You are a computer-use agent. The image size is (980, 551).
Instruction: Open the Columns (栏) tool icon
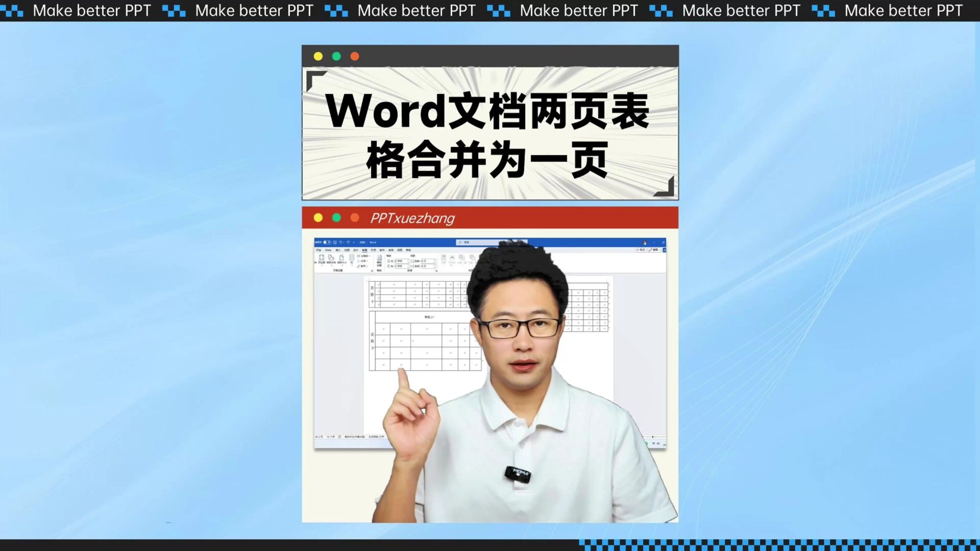click(352, 259)
